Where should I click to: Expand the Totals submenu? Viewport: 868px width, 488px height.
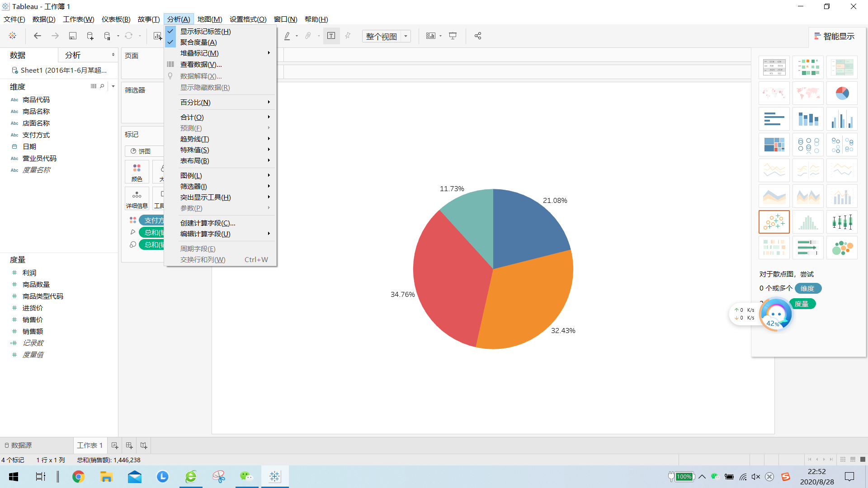[x=221, y=117]
